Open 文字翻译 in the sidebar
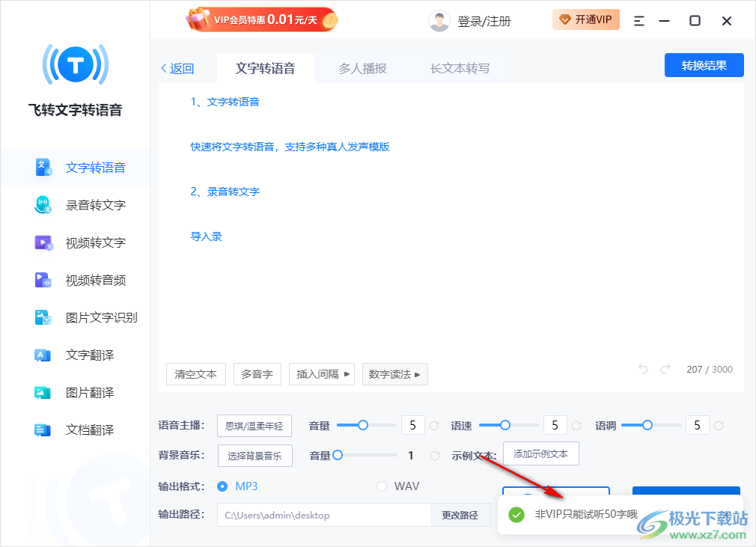Image resolution: width=756 pixels, height=547 pixels. click(75, 355)
